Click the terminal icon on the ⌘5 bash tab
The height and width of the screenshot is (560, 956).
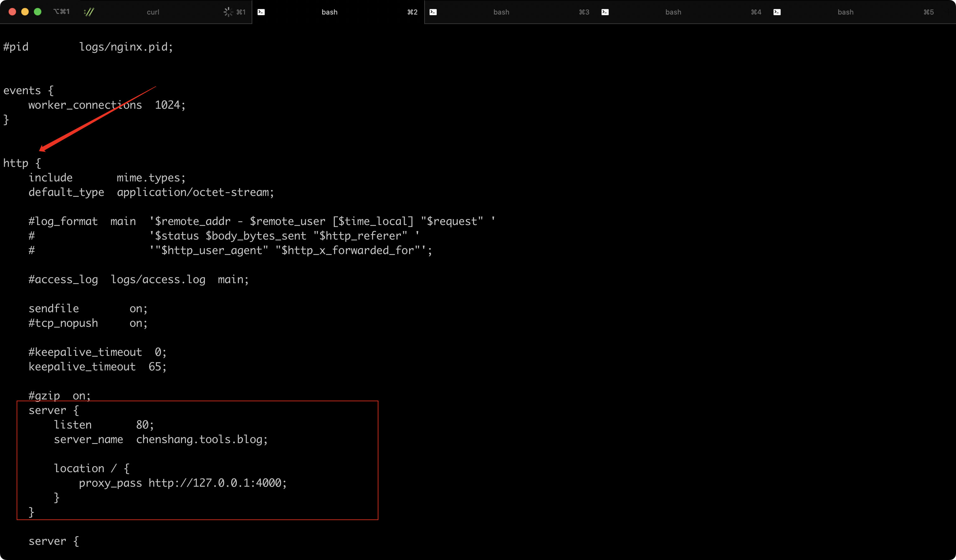coord(777,12)
